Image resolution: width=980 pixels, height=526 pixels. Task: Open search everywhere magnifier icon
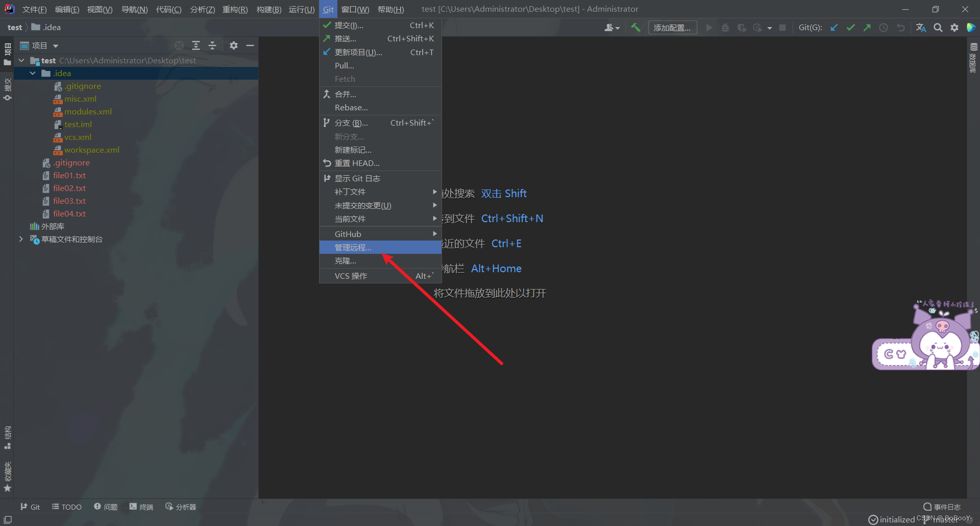[938, 28]
